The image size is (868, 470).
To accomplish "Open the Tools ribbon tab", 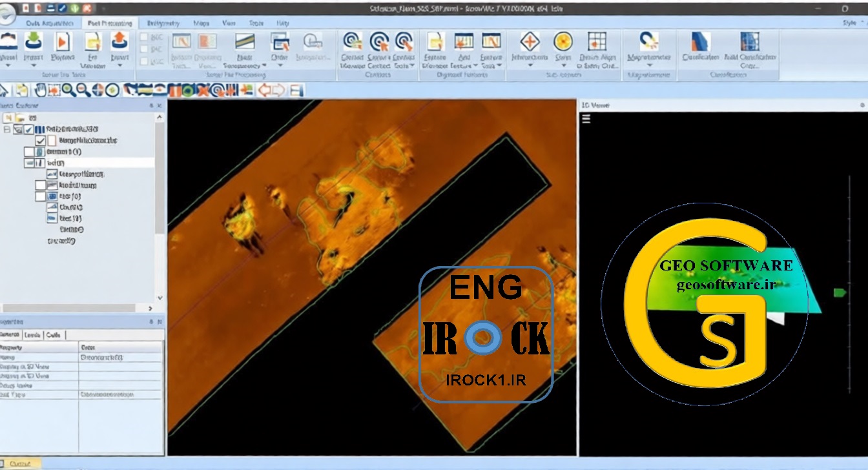I will (x=256, y=23).
